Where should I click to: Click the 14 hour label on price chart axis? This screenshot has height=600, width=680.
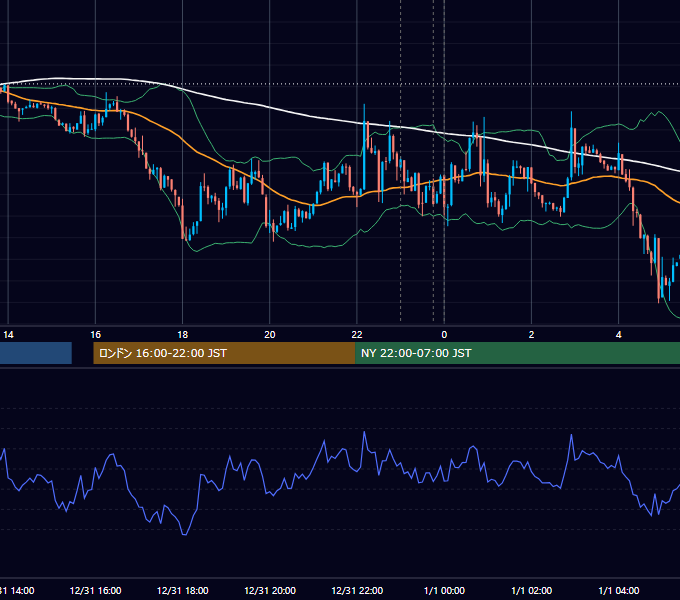click(x=8, y=335)
